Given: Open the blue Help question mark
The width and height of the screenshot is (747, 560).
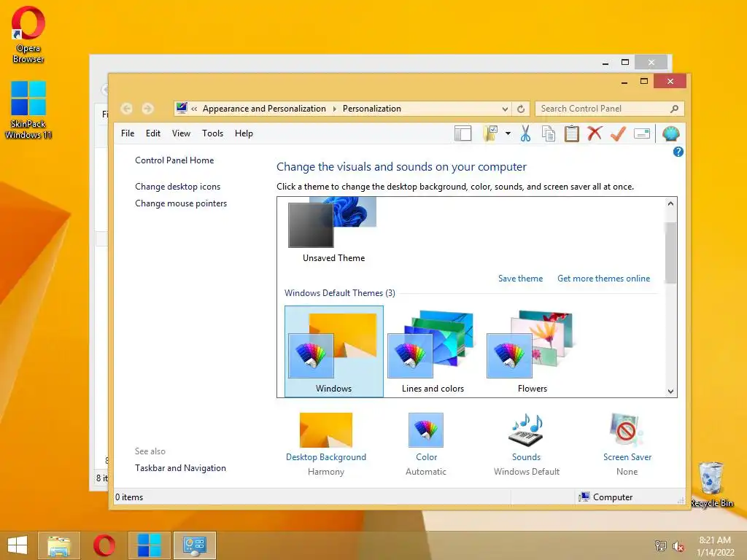Looking at the screenshot, I should point(678,152).
